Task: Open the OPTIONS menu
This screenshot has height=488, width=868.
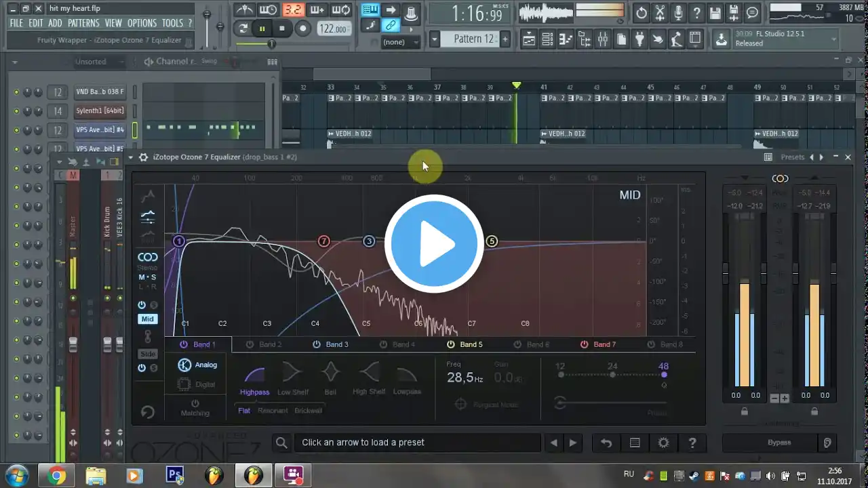Action: coord(142,23)
